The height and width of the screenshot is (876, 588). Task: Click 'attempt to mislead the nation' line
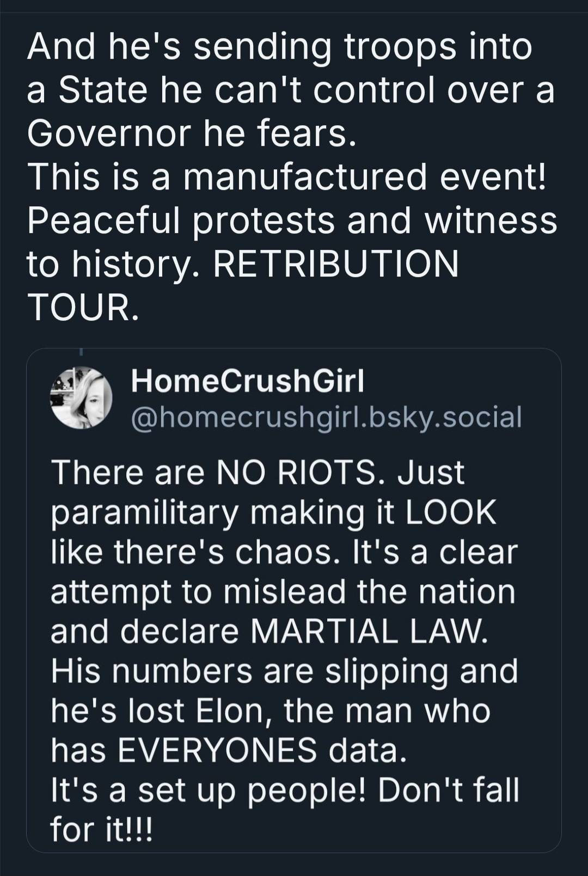tap(283, 591)
